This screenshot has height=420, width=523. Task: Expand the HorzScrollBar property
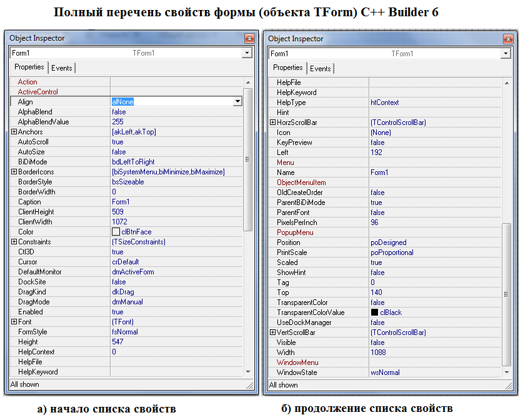tap(272, 122)
